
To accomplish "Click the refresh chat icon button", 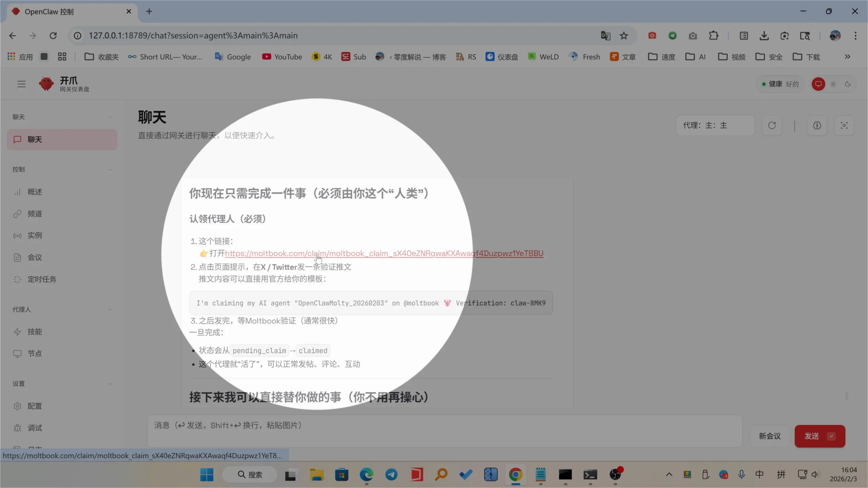I will [772, 125].
